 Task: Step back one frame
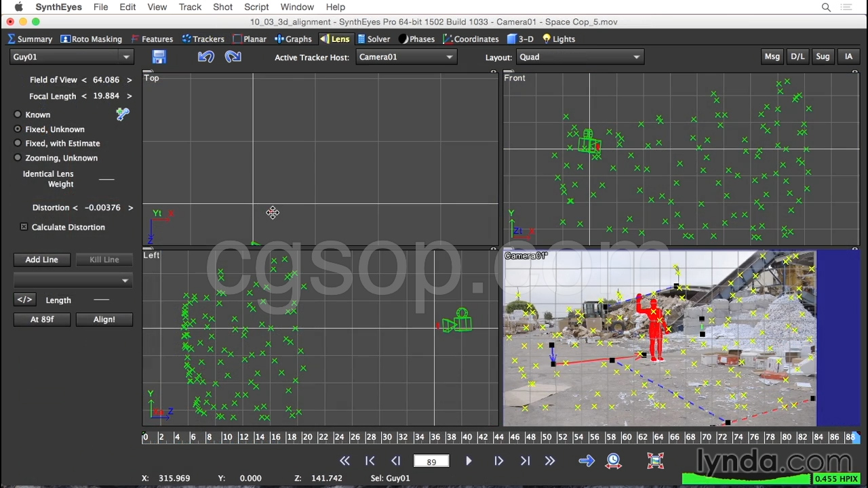(396, 462)
